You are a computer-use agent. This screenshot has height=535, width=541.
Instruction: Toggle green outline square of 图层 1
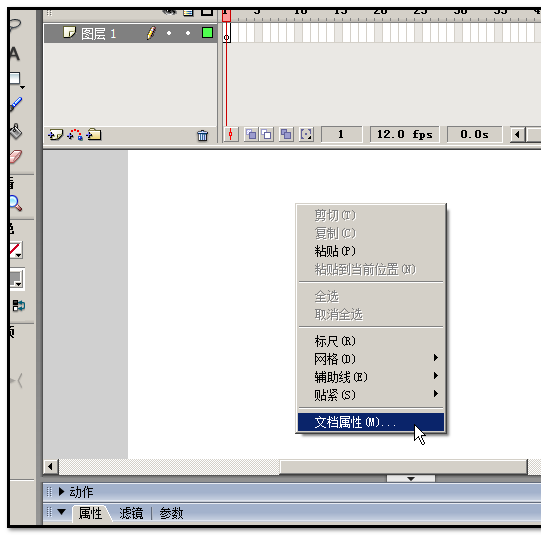[x=207, y=33]
